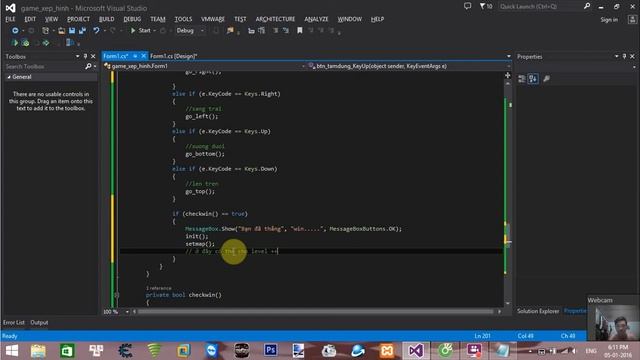Open the Output tab
Viewport: 640px width, 360px height.
(x=39, y=322)
